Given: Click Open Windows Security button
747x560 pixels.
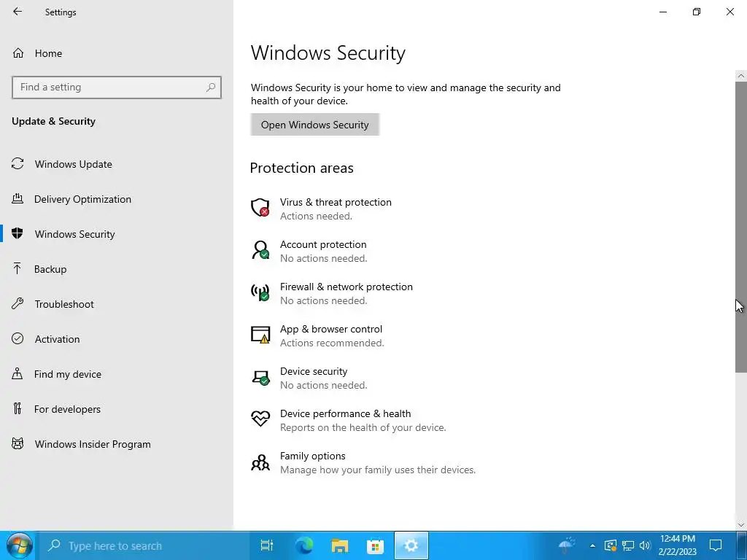Looking at the screenshot, I should coord(315,125).
